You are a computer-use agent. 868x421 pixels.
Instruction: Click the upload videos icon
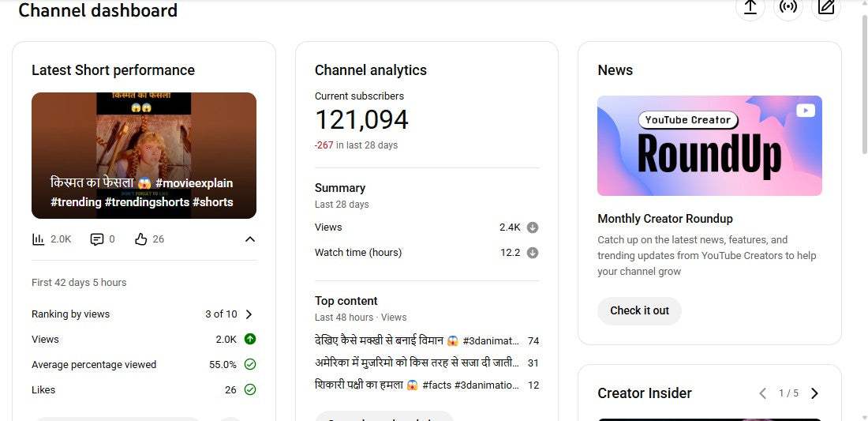[x=750, y=6]
